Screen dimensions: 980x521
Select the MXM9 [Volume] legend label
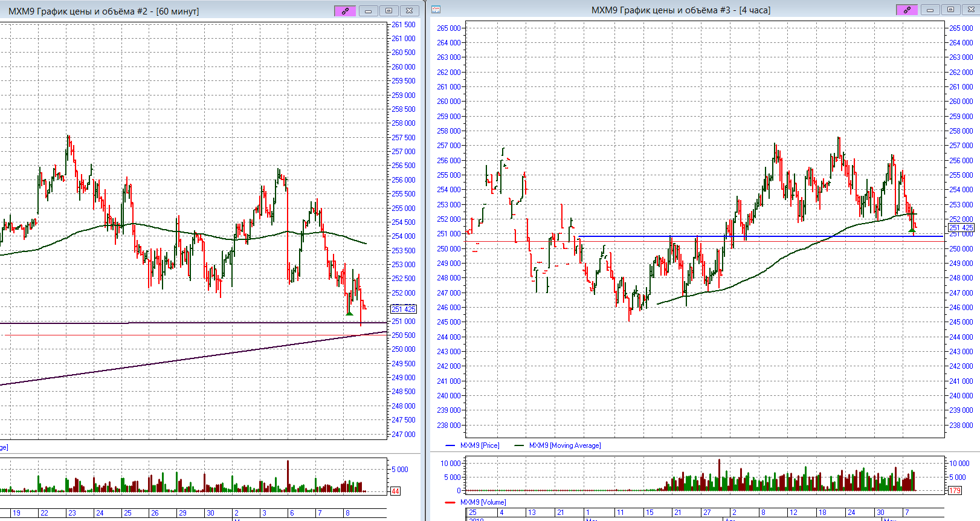483,502
